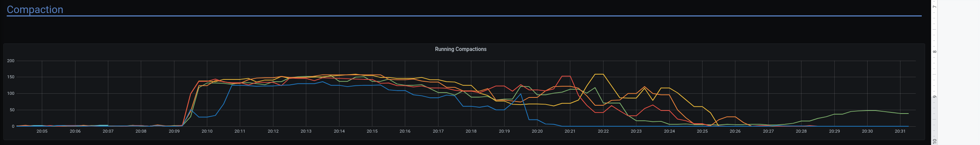The width and height of the screenshot is (980, 145).
Task: Click the 200 y-axis label
Action: (11, 61)
